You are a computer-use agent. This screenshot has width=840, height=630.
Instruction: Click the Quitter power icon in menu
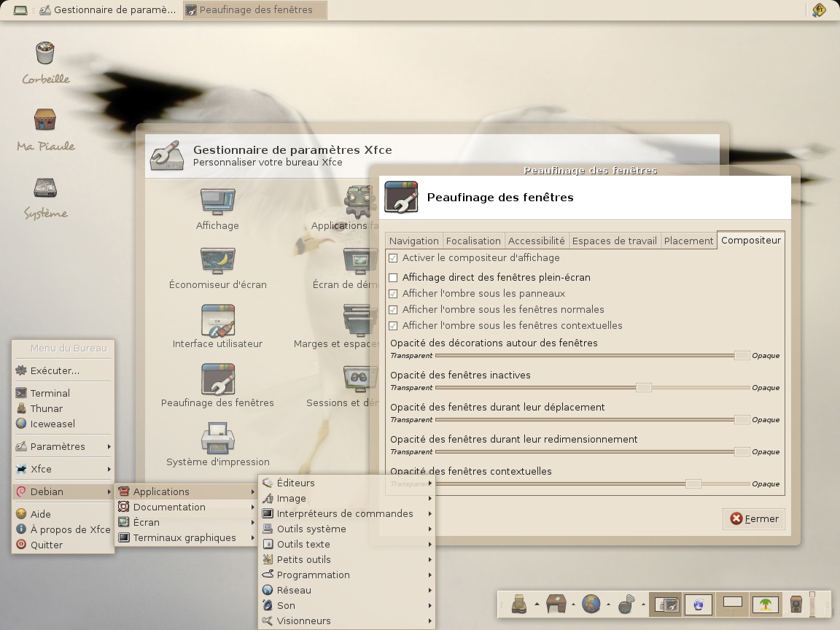coord(21,544)
